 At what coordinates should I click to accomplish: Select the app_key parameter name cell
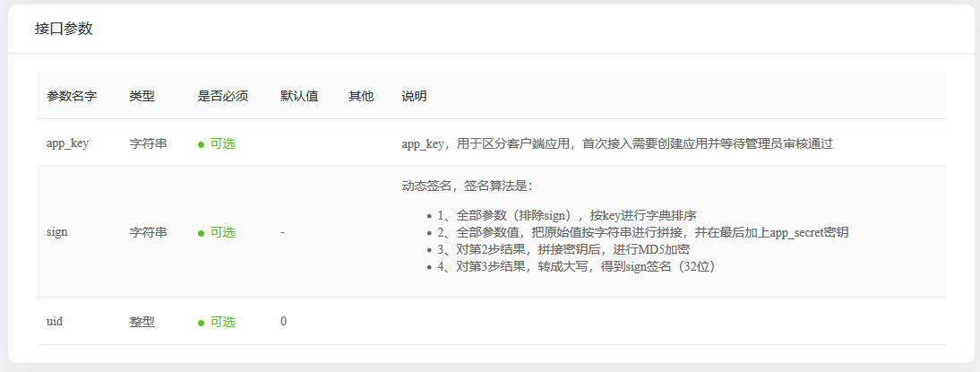click(x=67, y=143)
